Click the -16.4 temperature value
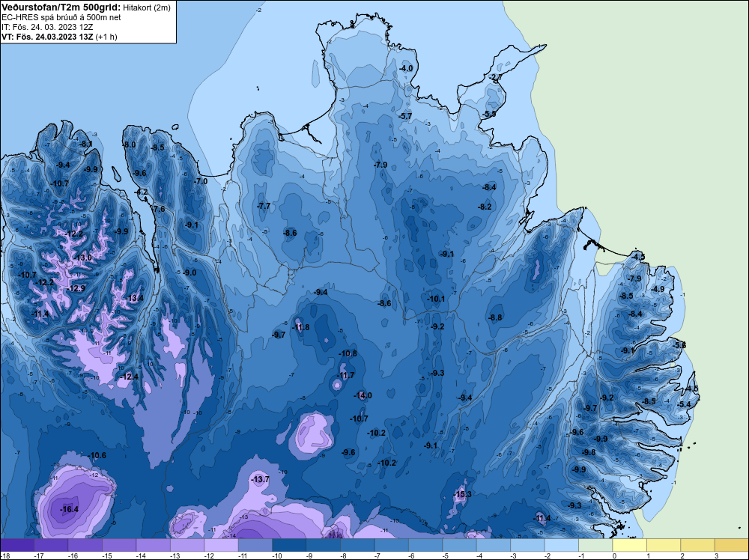The width and height of the screenshot is (749, 560). point(69,509)
